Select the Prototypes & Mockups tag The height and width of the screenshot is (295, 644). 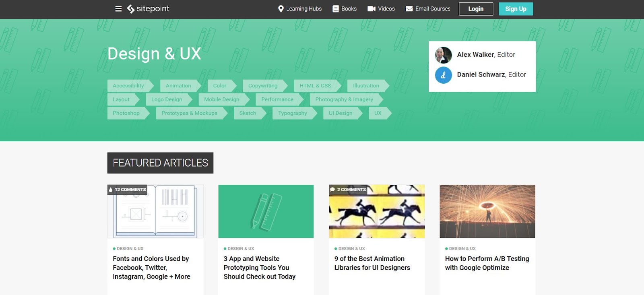tap(192, 113)
